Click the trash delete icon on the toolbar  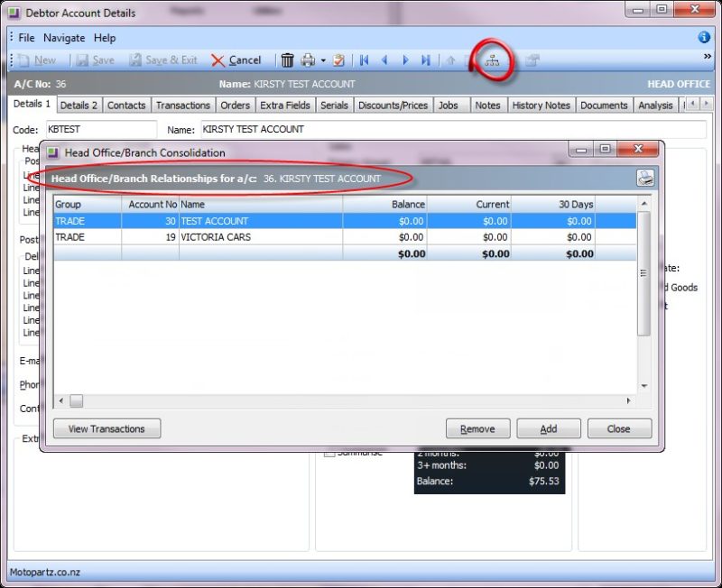point(287,60)
